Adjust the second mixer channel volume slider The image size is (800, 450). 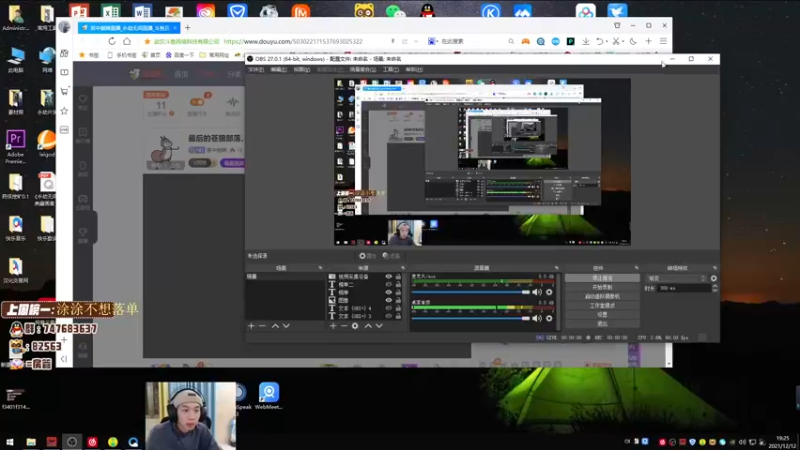click(x=471, y=318)
